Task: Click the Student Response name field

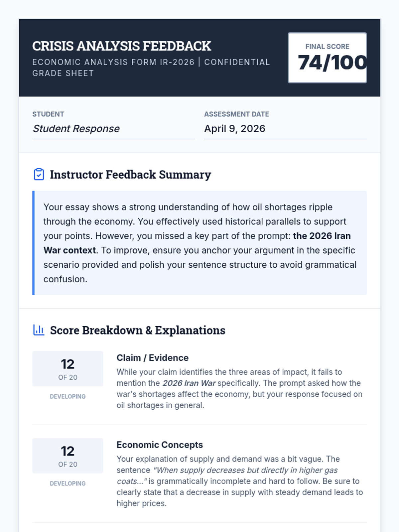Action: tap(76, 129)
